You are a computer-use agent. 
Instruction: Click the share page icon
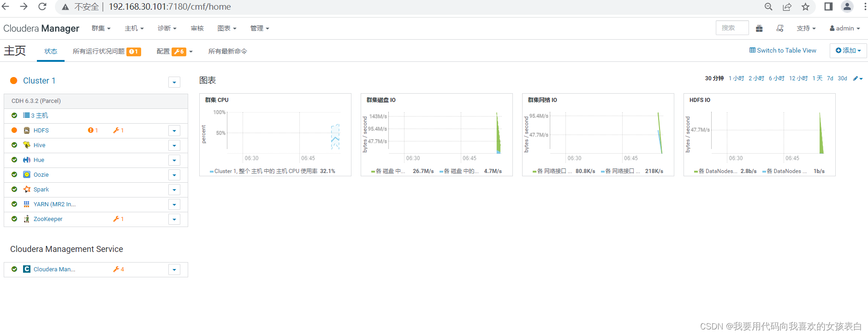787,6
